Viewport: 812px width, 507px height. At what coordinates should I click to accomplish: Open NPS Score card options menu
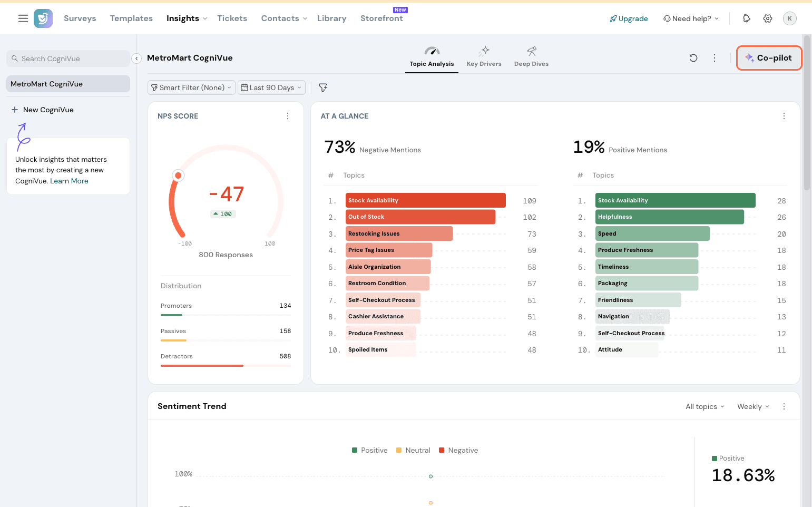(x=288, y=116)
